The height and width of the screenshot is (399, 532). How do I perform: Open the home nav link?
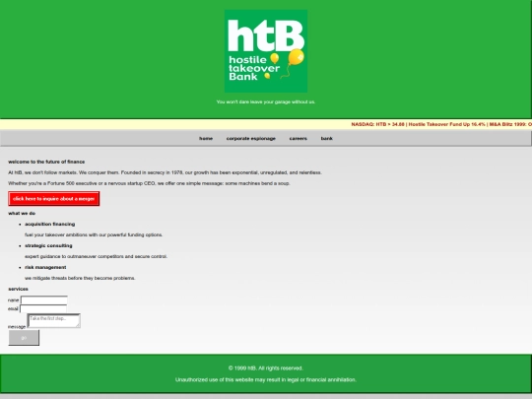coord(206,139)
